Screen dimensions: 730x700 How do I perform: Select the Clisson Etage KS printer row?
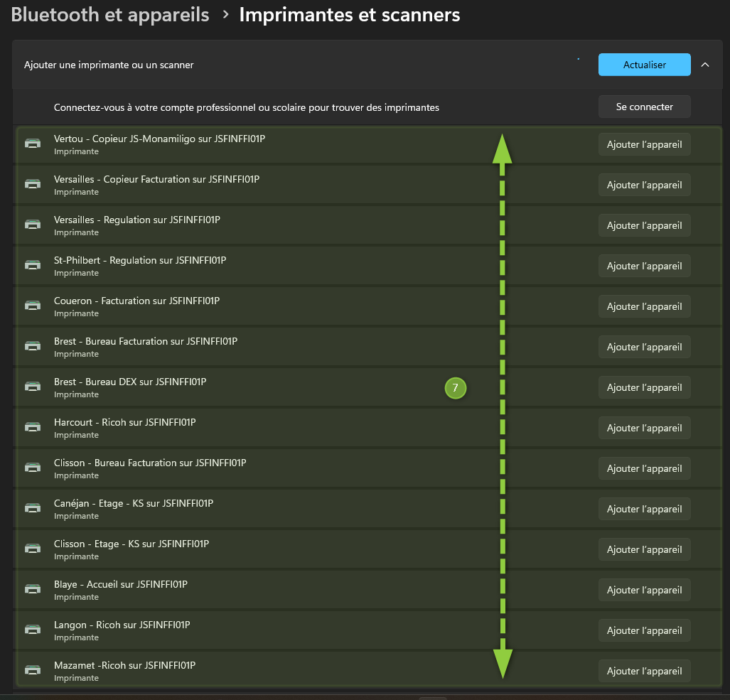284,549
